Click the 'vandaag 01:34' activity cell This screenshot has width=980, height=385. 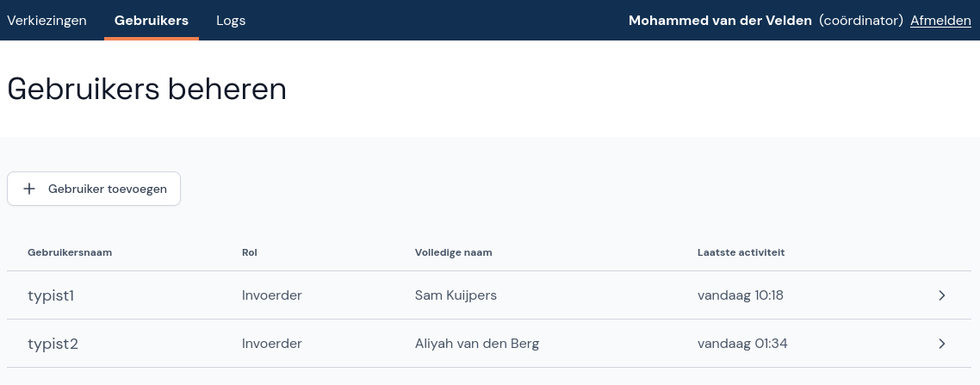(742, 344)
